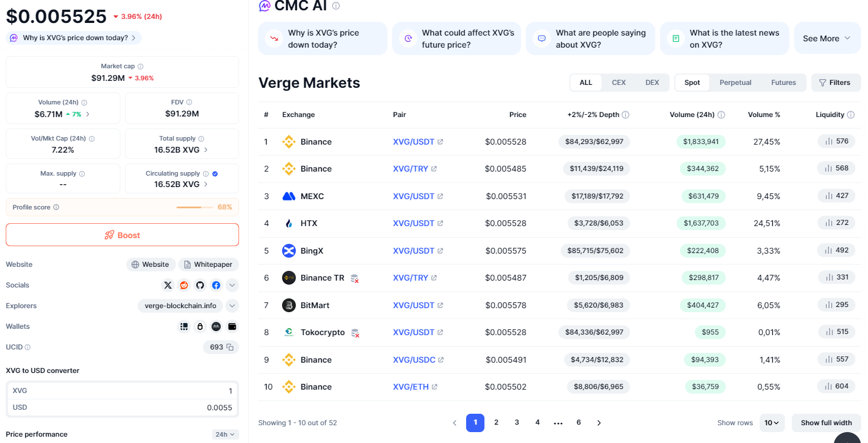Viewport: 868px width, 443px height.
Task: Click the Boost button
Action: [x=122, y=235]
